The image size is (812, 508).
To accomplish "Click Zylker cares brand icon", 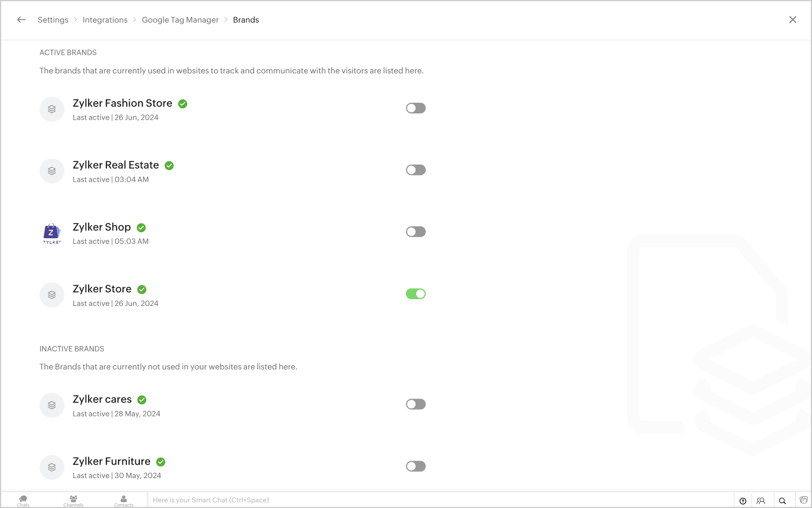I will click(x=52, y=405).
